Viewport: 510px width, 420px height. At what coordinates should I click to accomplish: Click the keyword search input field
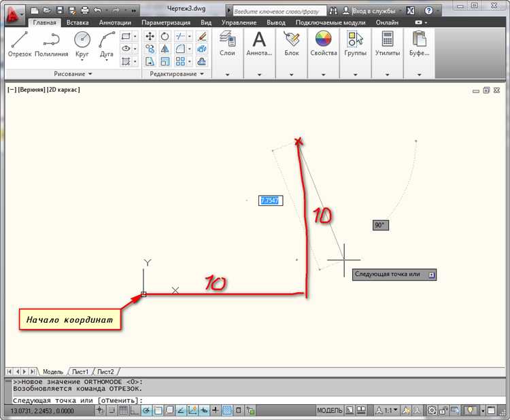(279, 11)
